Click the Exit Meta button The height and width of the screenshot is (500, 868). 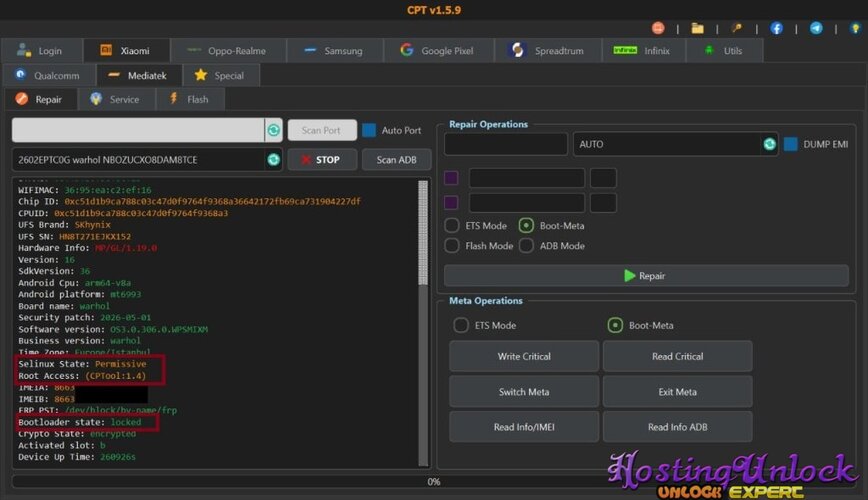click(677, 391)
